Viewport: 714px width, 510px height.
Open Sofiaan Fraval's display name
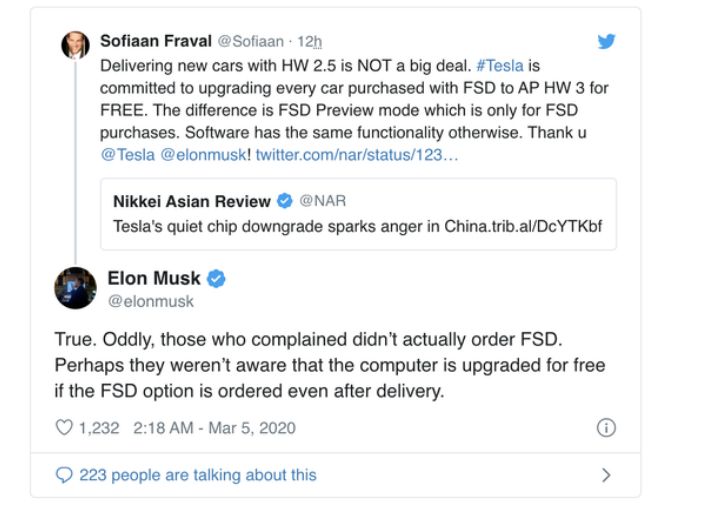point(156,41)
